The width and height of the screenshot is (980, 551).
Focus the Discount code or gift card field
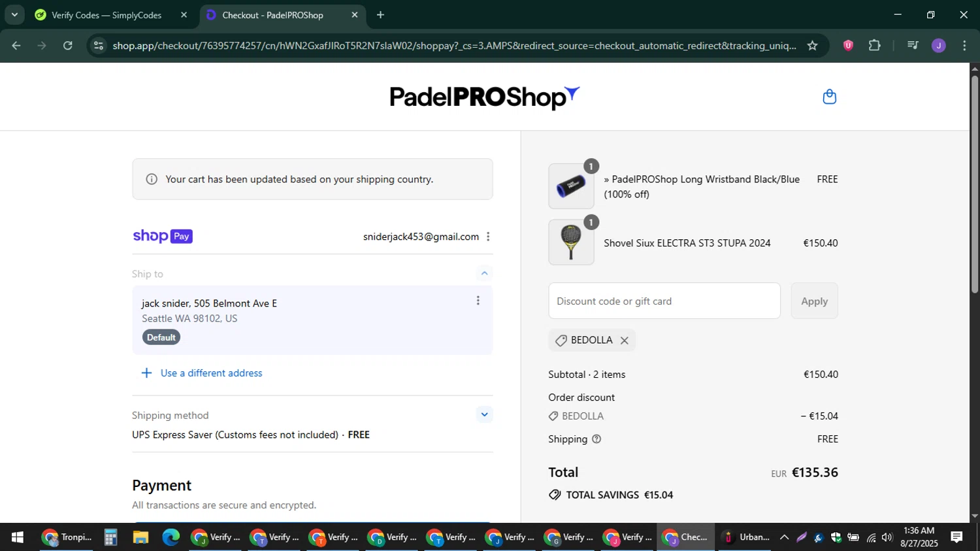tap(664, 301)
